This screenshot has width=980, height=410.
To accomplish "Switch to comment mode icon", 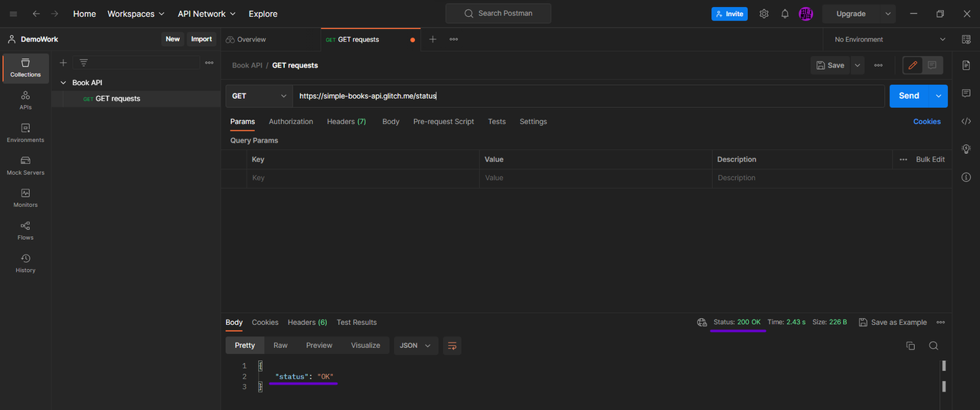I will (933, 65).
